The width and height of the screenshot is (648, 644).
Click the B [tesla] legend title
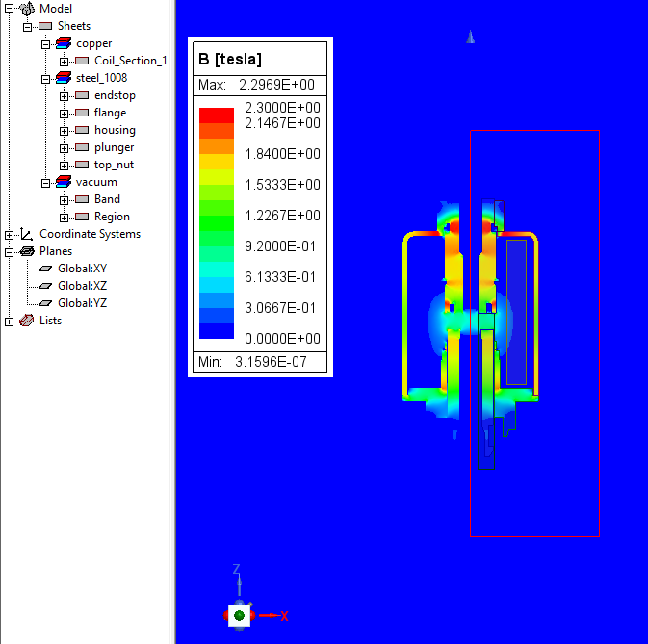(x=231, y=60)
